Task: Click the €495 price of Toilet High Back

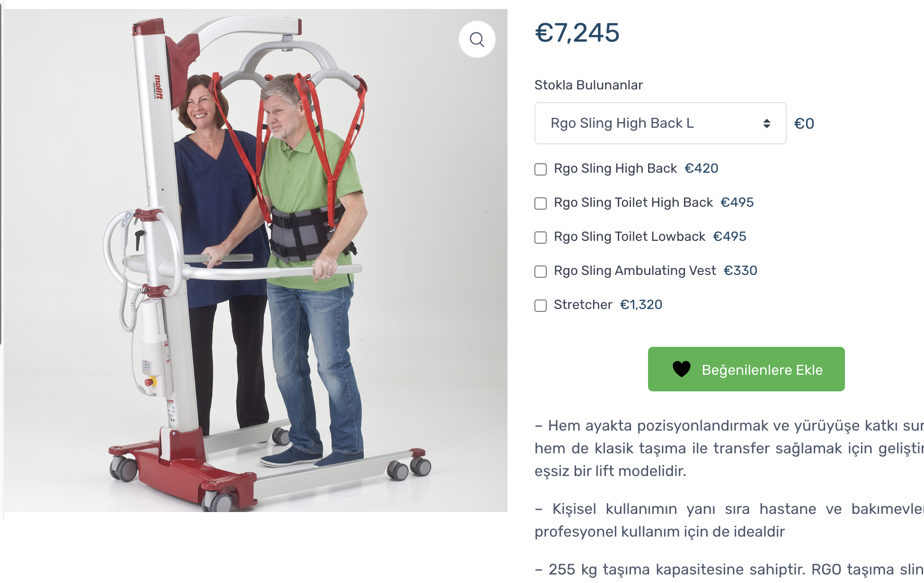Action: click(737, 203)
